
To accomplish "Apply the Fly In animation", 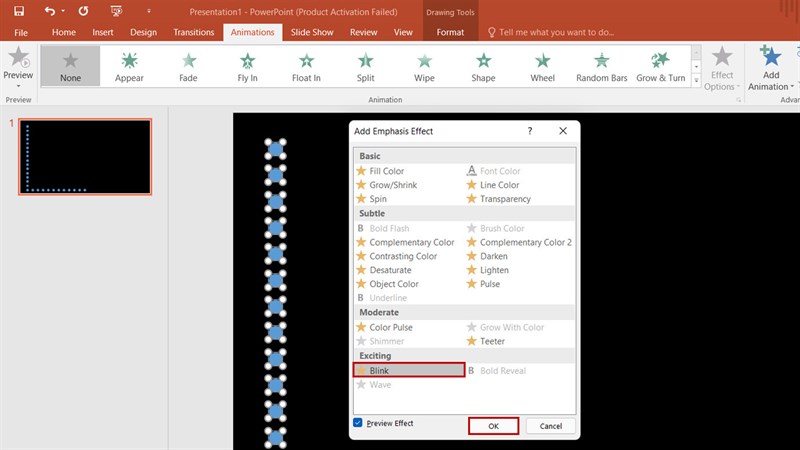I will pos(247,66).
